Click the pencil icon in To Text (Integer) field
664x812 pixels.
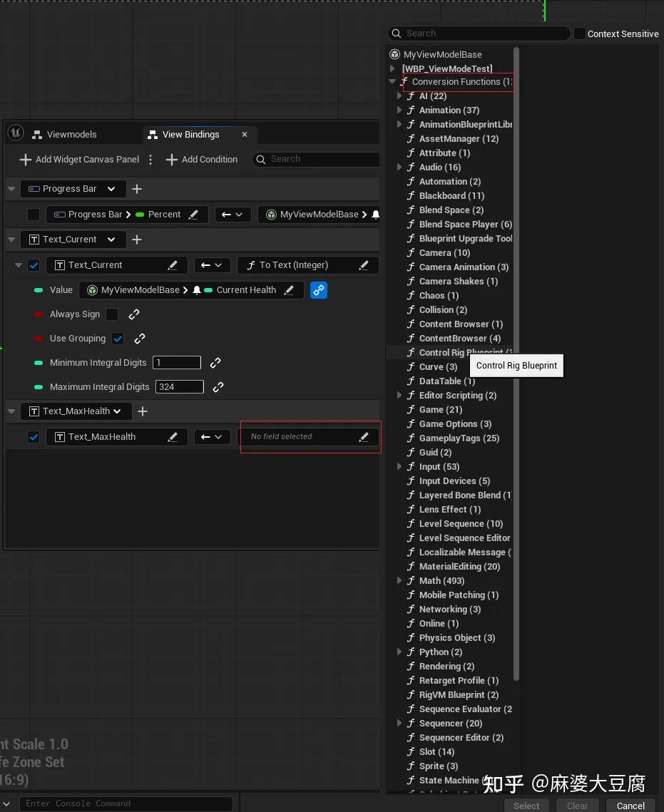364,265
